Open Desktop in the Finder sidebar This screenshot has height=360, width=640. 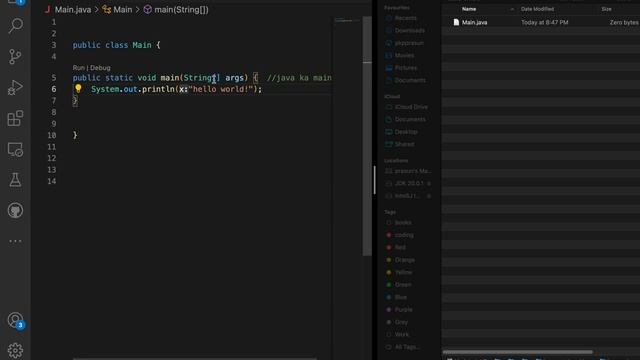406,132
